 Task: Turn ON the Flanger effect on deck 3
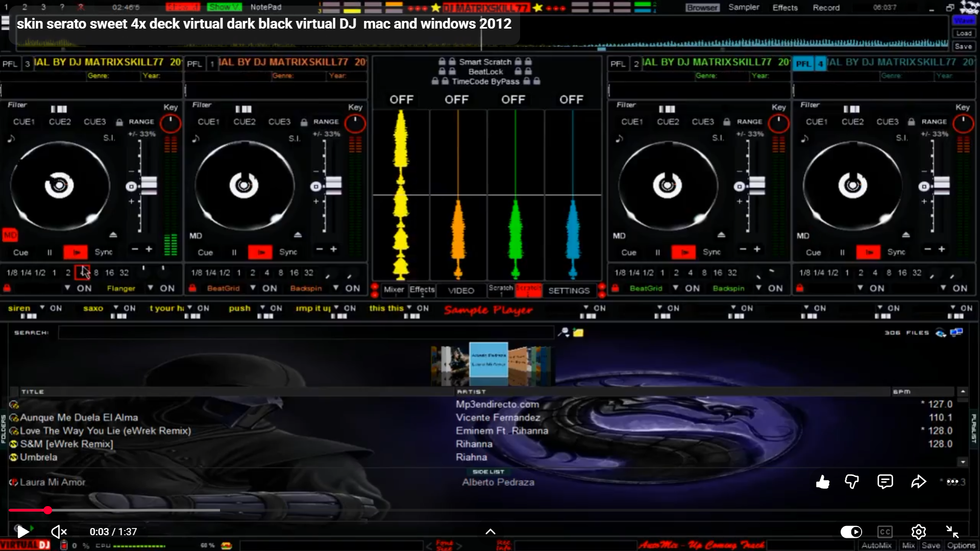pyautogui.click(x=167, y=288)
